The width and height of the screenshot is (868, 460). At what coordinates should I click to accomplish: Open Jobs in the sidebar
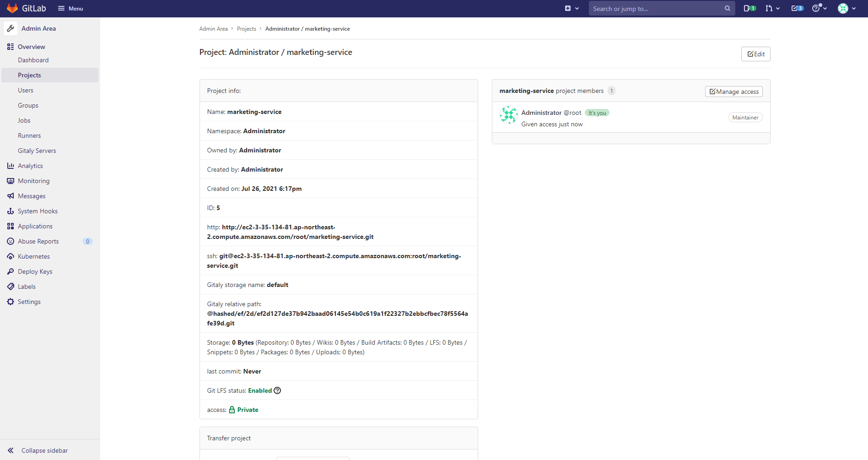pyautogui.click(x=24, y=120)
